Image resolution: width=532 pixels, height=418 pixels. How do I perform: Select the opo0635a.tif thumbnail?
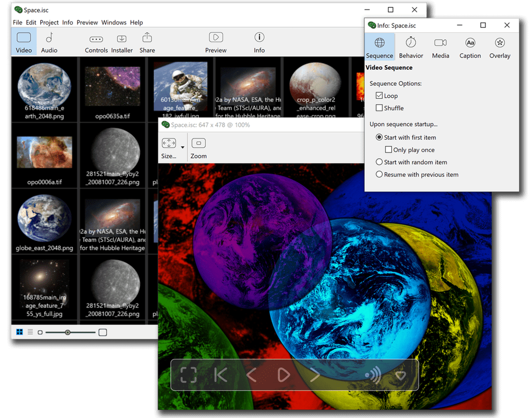click(x=112, y=90)
